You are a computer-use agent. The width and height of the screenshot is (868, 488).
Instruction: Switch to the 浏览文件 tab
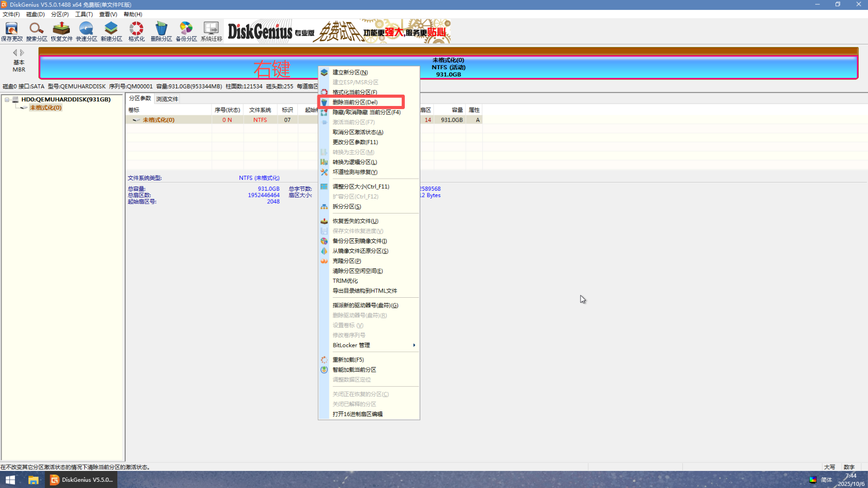coord(166,98)
